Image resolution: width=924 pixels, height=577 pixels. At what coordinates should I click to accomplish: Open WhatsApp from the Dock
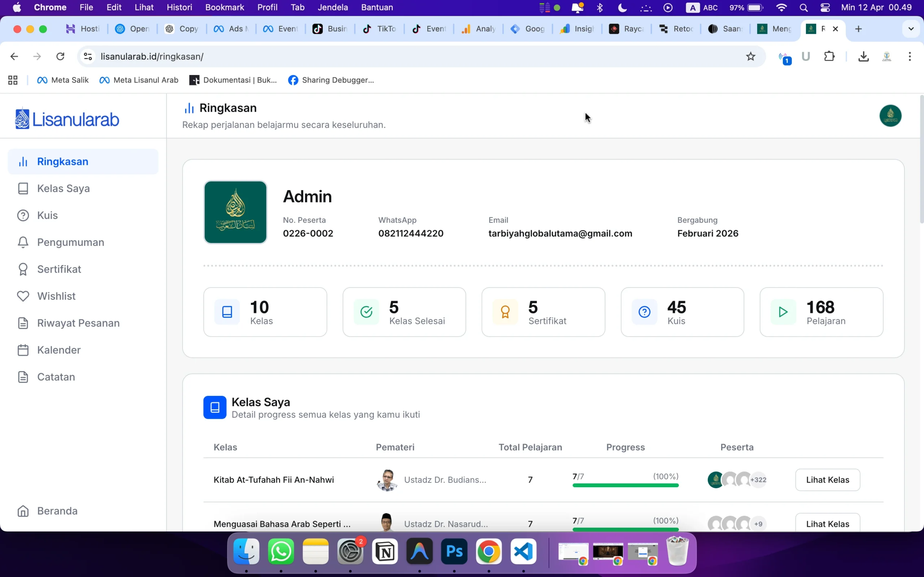tap(281, 551)
